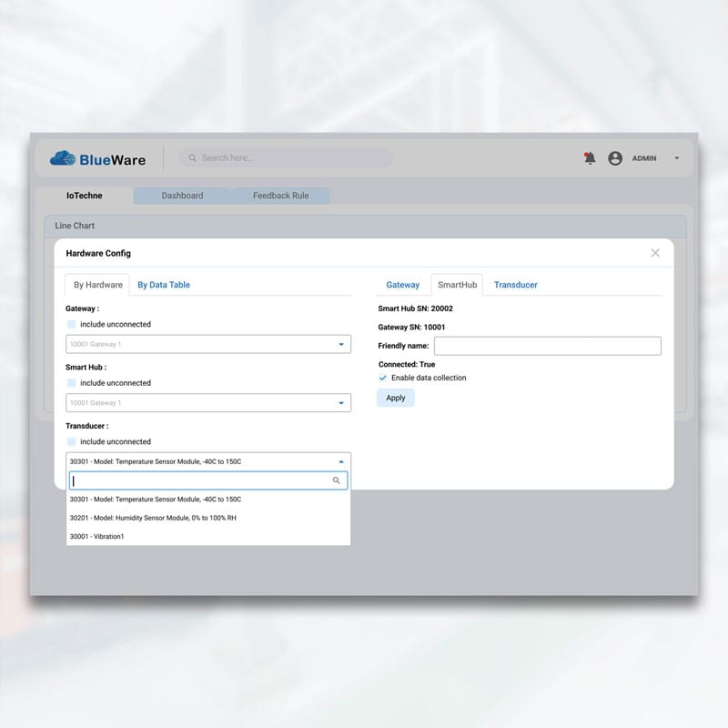The width and height of the screenshot is (728, 728).
Task: Disable the Enable data collection checkbox
Action: [x=383, y=378]
